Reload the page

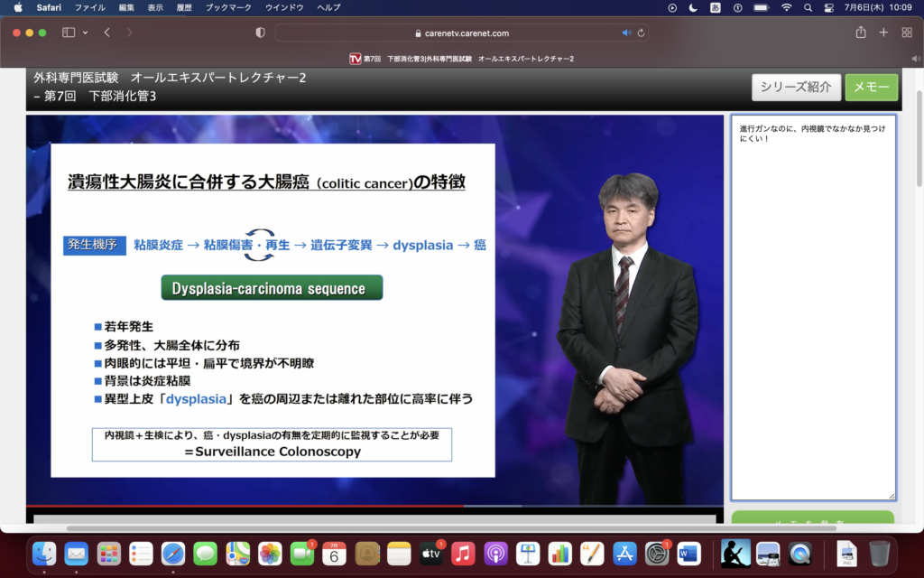[x=641, y=33]
